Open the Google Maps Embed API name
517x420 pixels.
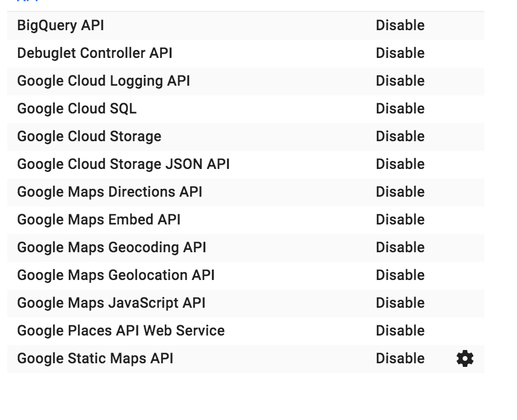coord(99,220)
